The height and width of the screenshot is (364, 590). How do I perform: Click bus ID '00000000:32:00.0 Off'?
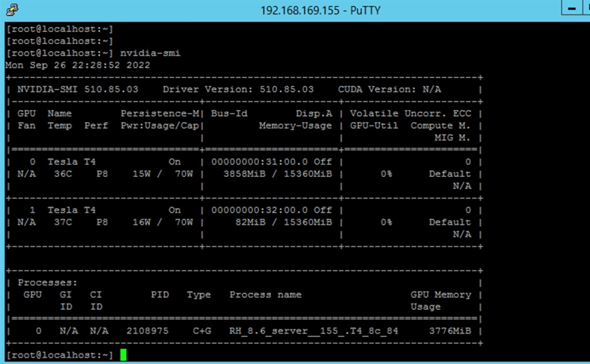(x=271, y=210)
